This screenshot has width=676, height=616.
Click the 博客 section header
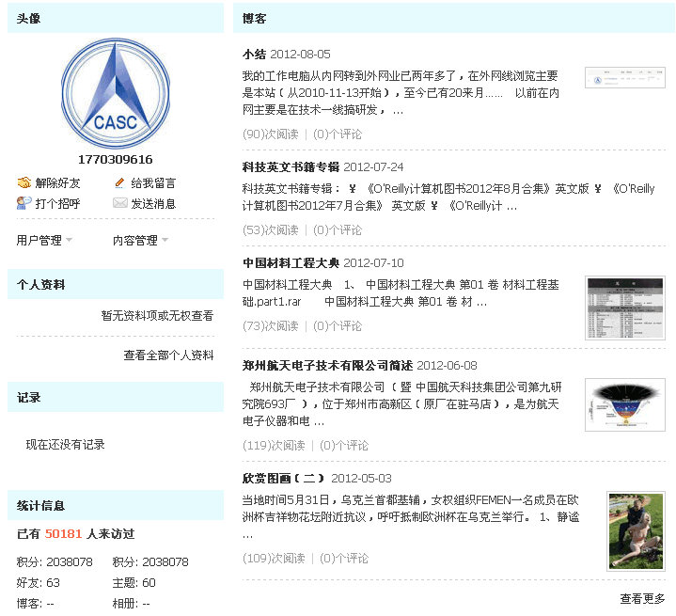pos(454,18)
